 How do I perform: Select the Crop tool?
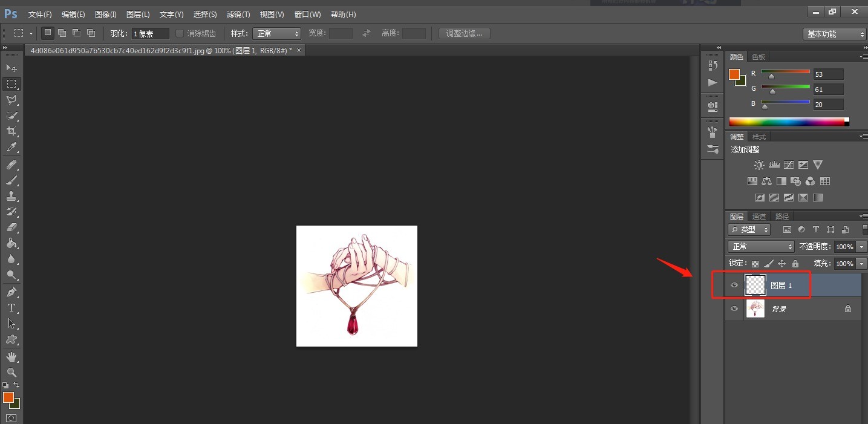(x=11, y=131)
